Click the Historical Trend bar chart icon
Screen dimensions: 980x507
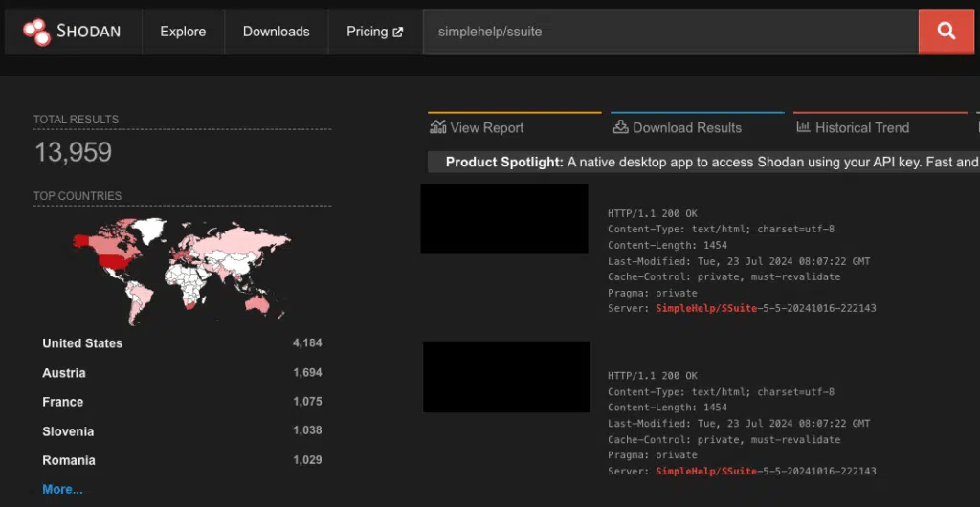tap(803, 127)
